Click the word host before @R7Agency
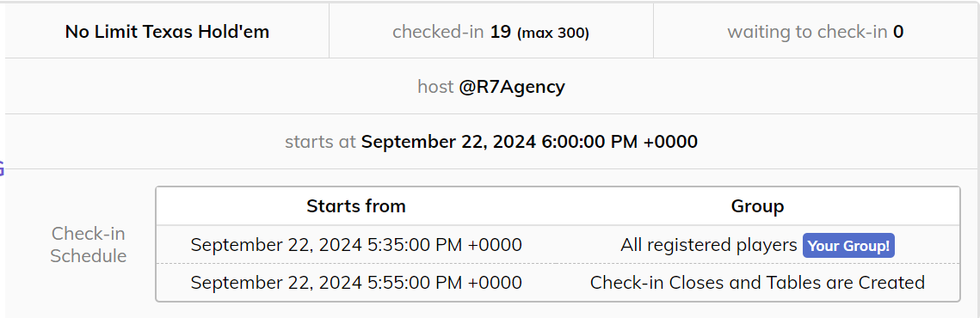The height and width of the screenshot is (318, 980). point(435,87)
